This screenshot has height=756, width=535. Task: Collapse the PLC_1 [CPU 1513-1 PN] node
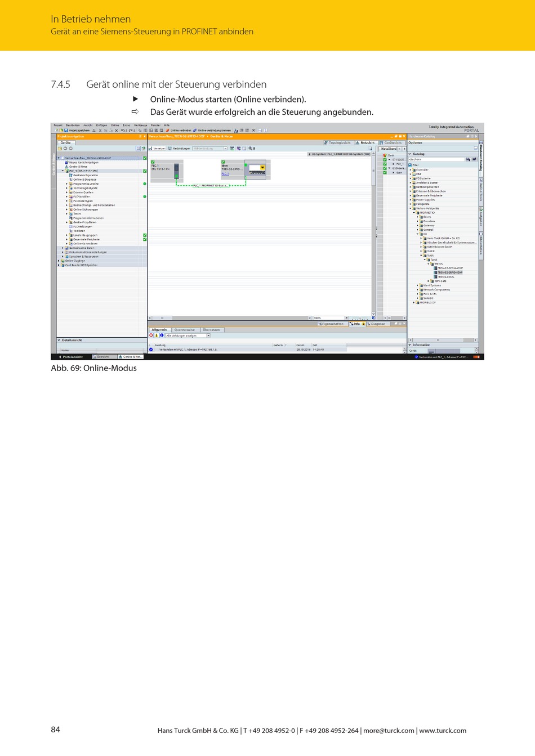pyautogui.click(x=63, y=171)
